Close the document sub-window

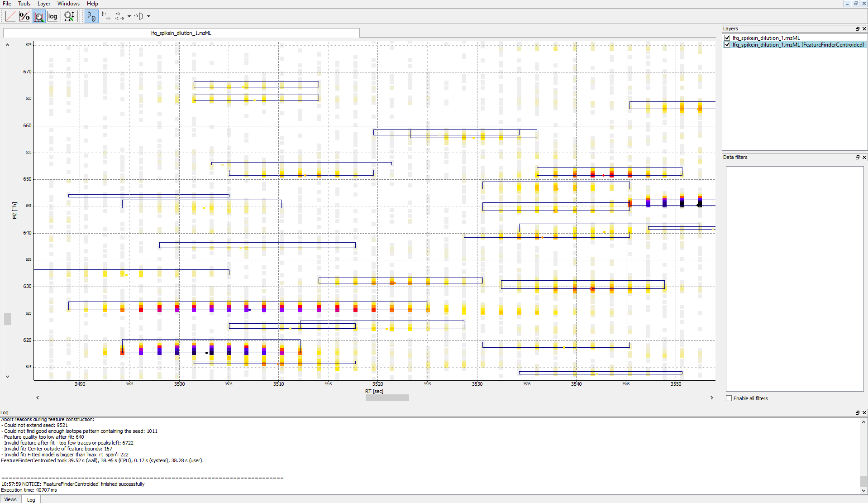pyautogui.click(x=863, y=4)
